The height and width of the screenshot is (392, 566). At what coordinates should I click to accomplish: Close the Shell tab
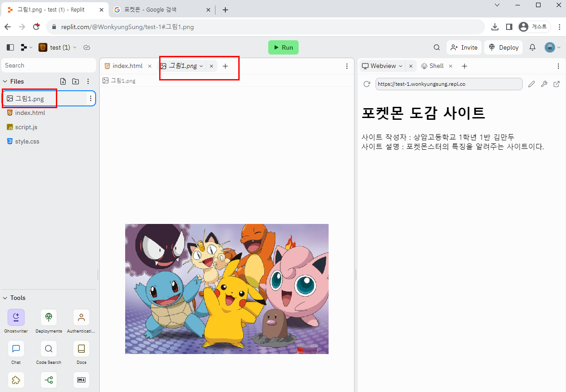coord(451,66)
